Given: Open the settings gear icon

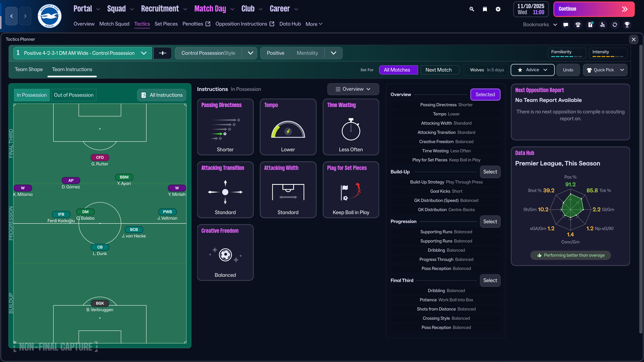Looking at the screenshot, I should [x=498, y=9].
